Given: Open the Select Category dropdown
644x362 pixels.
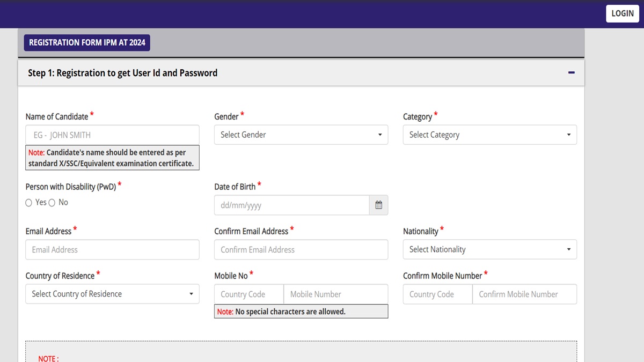Looking at the screenshot, I should tap(490, 135).
